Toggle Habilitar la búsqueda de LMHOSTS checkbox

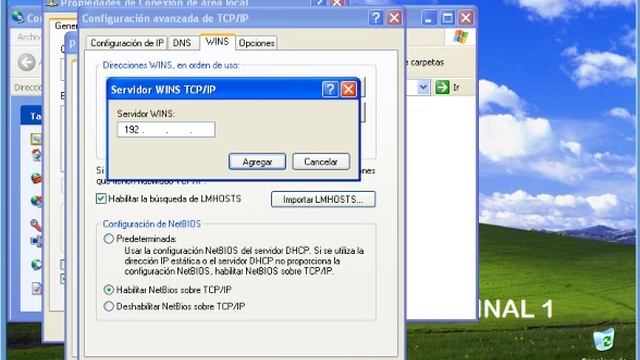point(101,199)
